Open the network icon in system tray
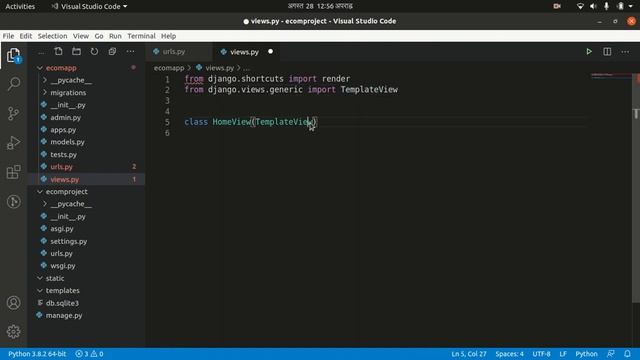Image resolution: width=640 pixels, height=360 pixels. [580, 6]
